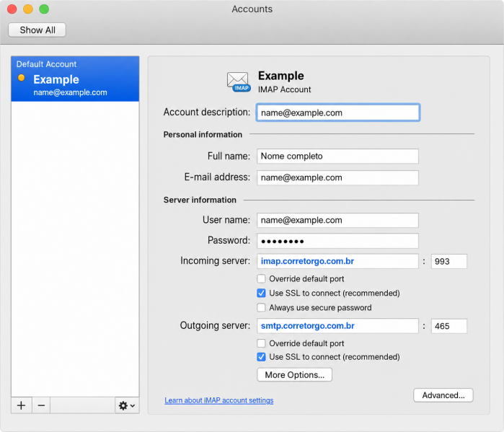Click the IMAP envelope account icon
This screenshot has height=432, width=504.
coord(239,81)
